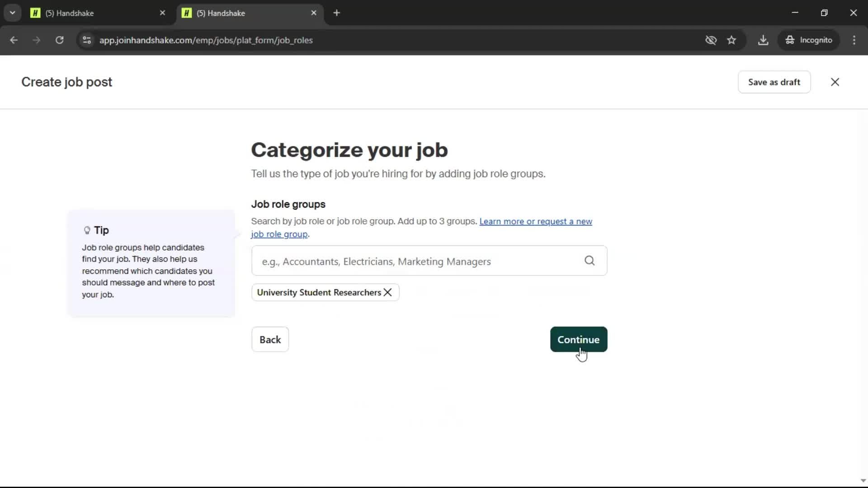The width and height of the screenshot is (868, 488).
Task: Click the page scrollbar down arrow
Action: [x=863, y=481]
